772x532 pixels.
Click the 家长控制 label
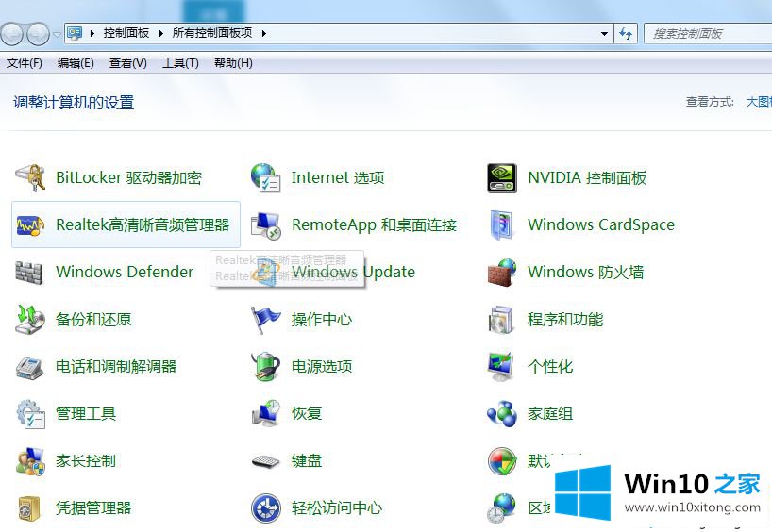86,461
